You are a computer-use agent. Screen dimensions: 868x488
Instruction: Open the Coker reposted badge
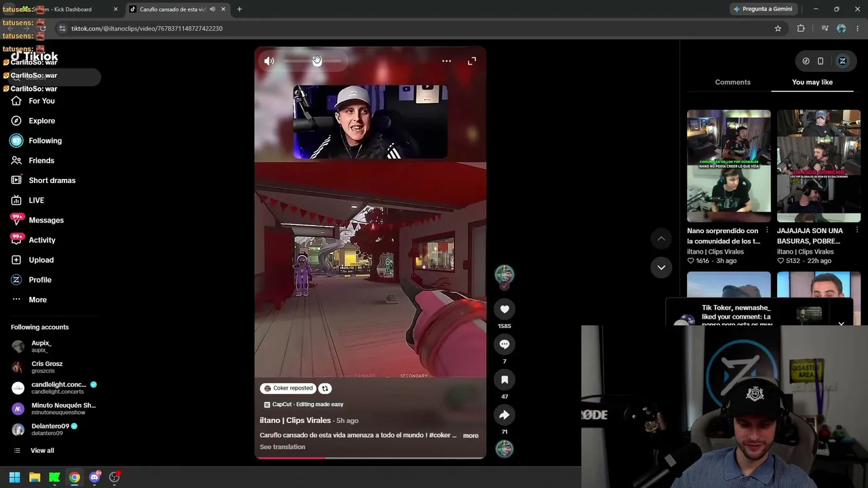coord(288,388)
